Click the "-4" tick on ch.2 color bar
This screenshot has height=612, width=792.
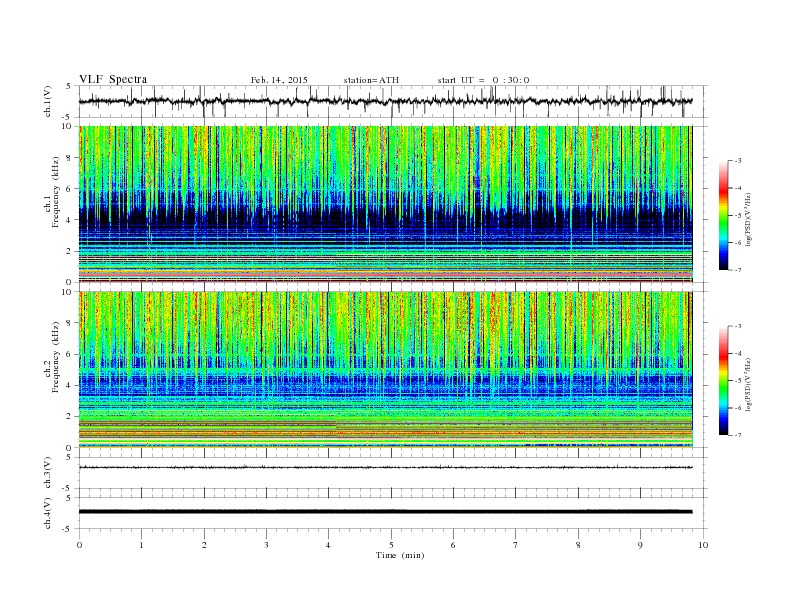tap(737, 353)
